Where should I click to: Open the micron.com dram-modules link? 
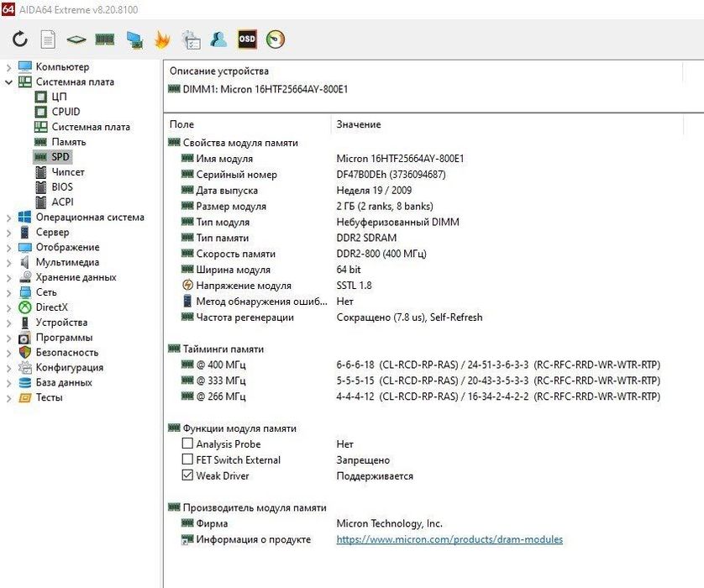click(449, 539)
